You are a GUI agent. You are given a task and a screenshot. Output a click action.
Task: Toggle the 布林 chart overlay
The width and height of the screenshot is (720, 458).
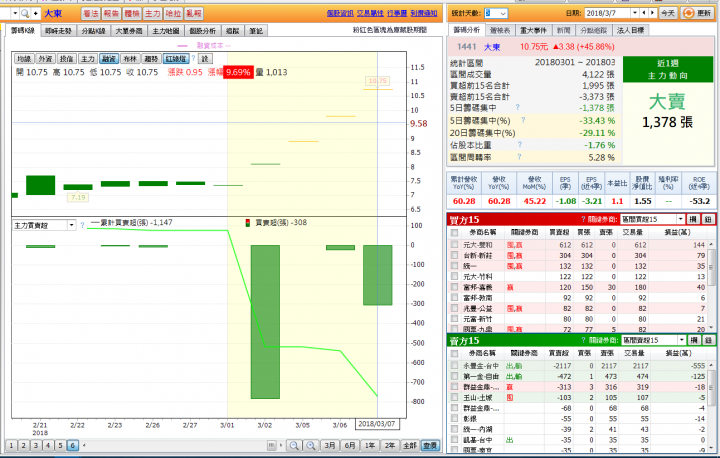[130, 59]
